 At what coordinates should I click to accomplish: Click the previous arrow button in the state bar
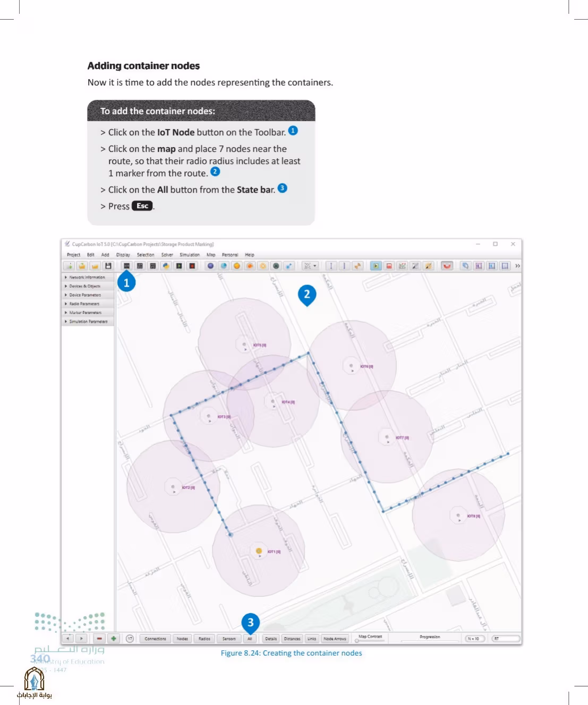pyautogui.click(x=68, y=639)
